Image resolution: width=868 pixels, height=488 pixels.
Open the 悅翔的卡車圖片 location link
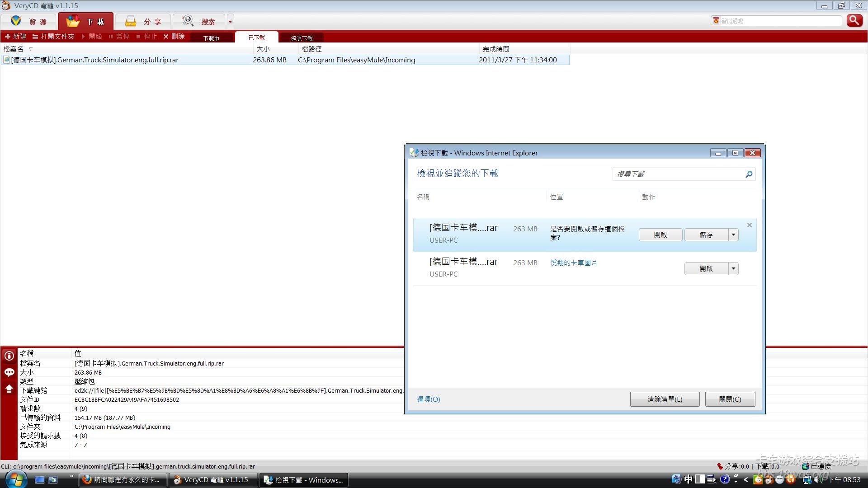tap(573, 263)
